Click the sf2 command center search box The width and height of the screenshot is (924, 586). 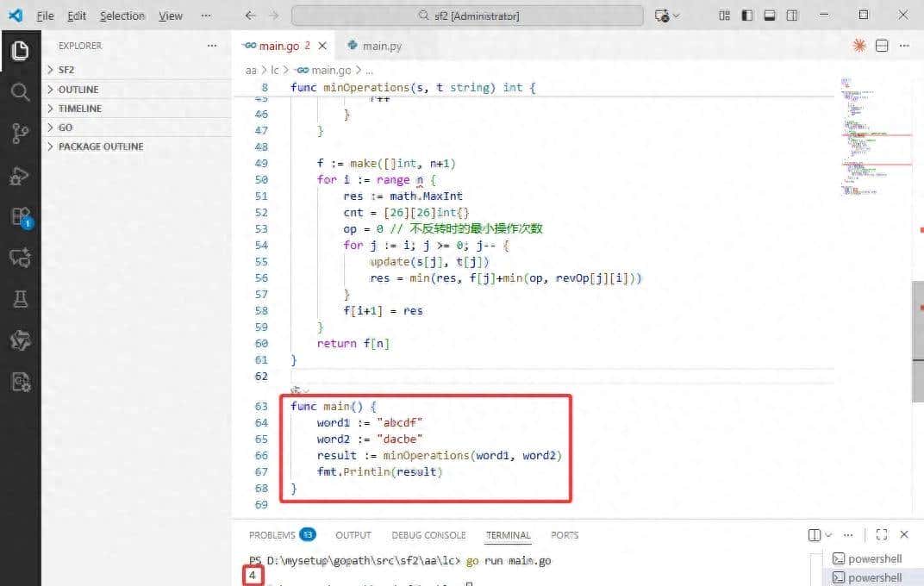click(467, 16)
